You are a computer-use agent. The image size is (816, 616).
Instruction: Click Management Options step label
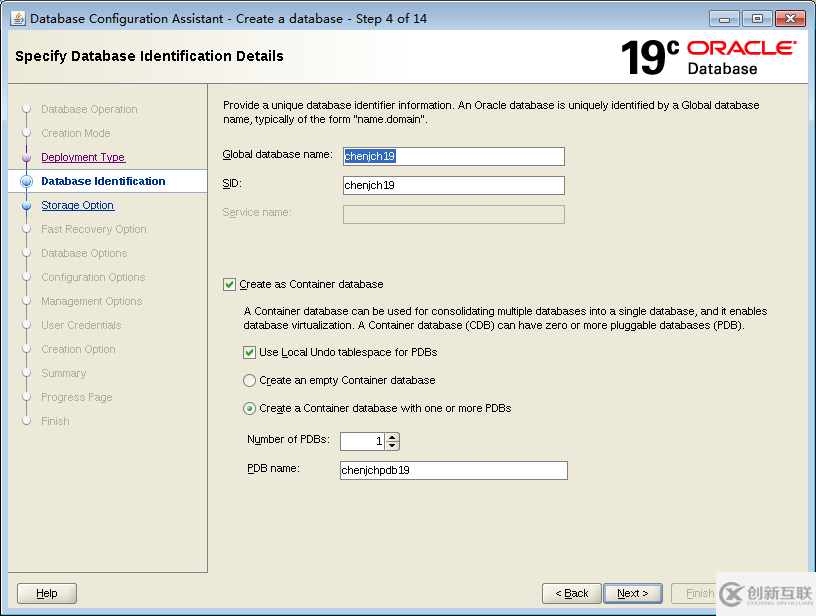click(92, 301)
